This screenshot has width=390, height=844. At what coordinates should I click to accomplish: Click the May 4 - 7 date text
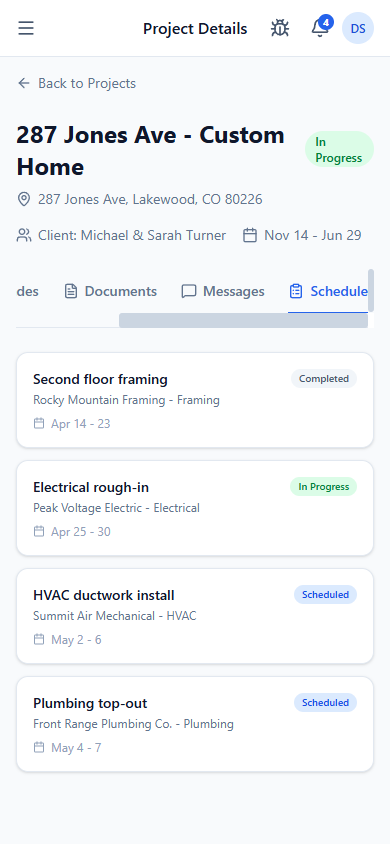(x=76, y=749)
